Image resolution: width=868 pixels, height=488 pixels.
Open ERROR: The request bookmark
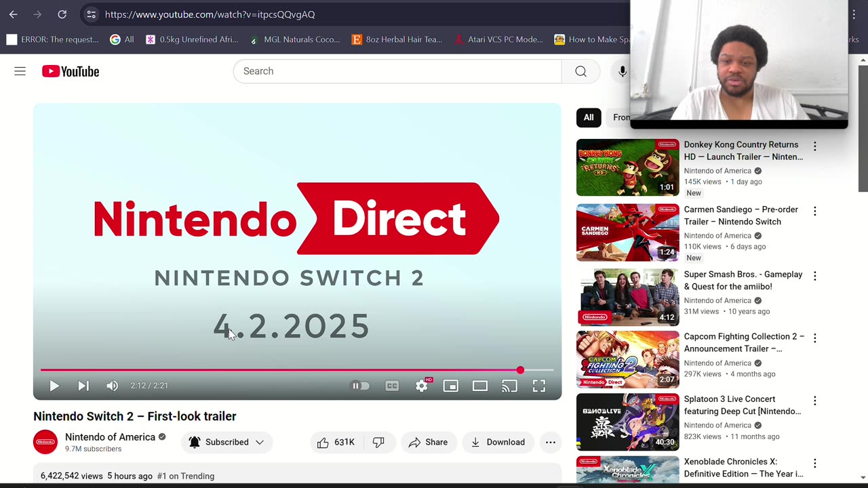point(52,39)
